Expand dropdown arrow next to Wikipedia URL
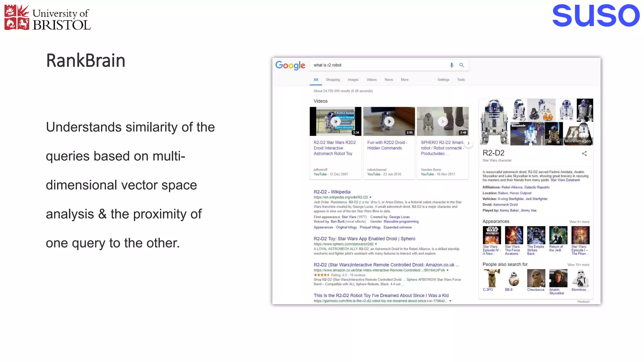Image resolution: width=644 pixels, height=362 pixels. click(x=370, y=197)
